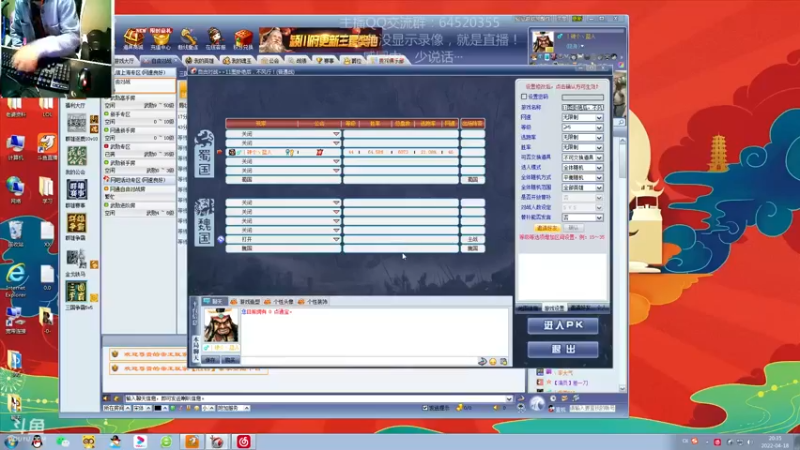
Task: Click the vertical scrollbar of the friend list
Action: pos(622,265)
